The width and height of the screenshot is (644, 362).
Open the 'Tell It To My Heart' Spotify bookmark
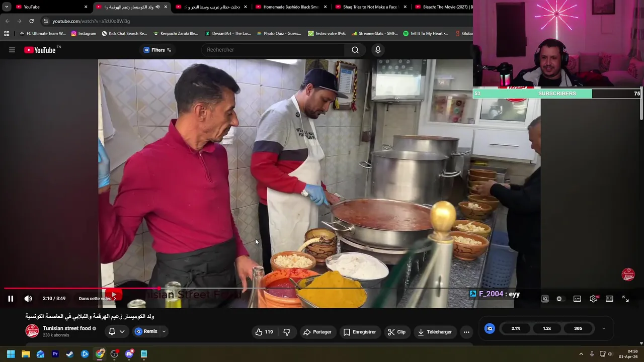pos(426,34)
